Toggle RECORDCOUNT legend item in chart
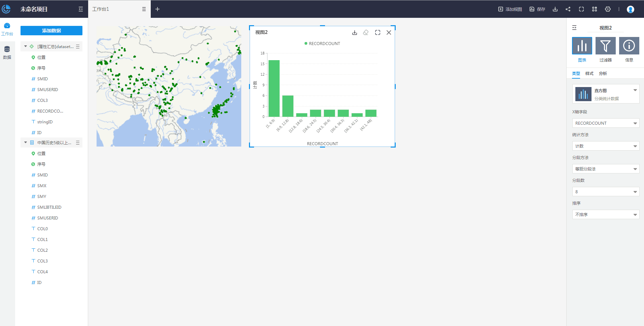This screenshot has height=326, width=644. (x=322, y=43)
